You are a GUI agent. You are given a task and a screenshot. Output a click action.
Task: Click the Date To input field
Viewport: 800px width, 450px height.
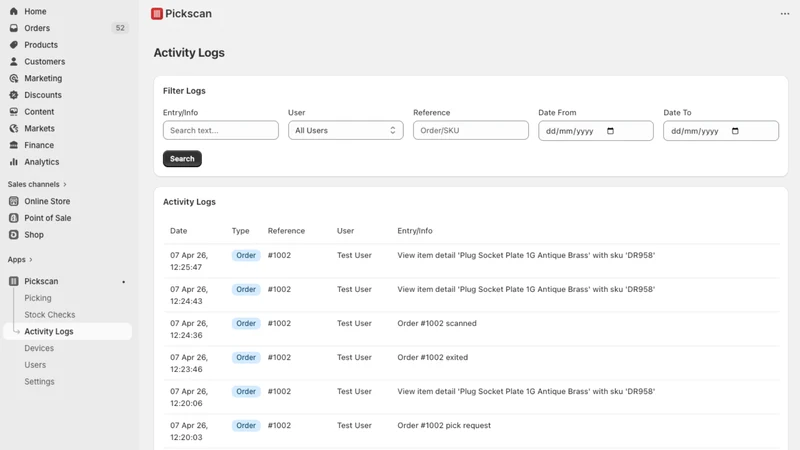721,131
